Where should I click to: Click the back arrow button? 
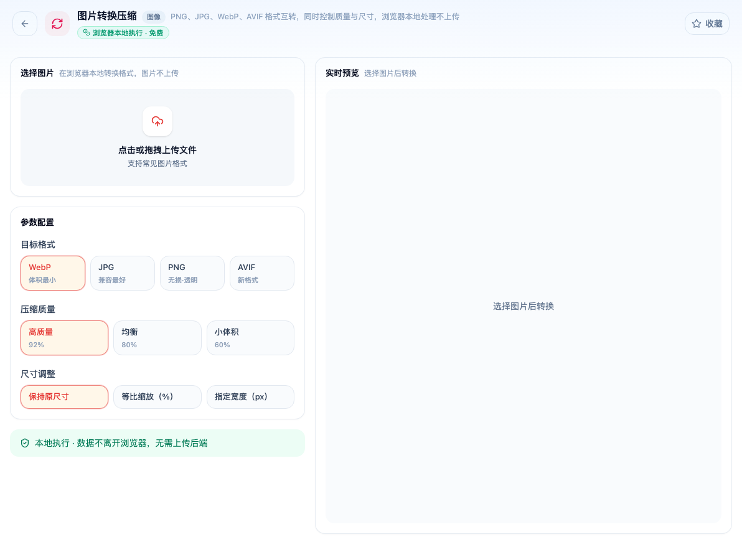click(25, 24)
